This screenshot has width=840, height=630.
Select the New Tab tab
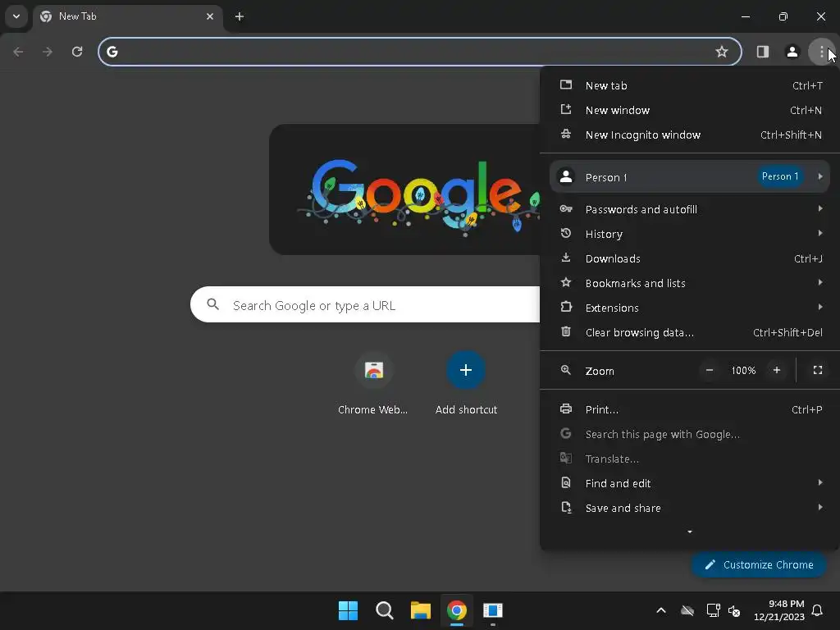pyautogui.click(x=127, y=16)
